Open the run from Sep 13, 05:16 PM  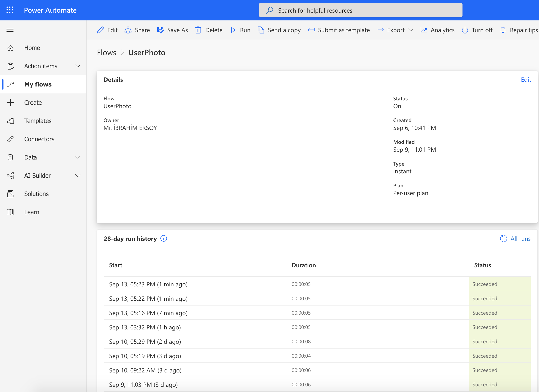317,313
